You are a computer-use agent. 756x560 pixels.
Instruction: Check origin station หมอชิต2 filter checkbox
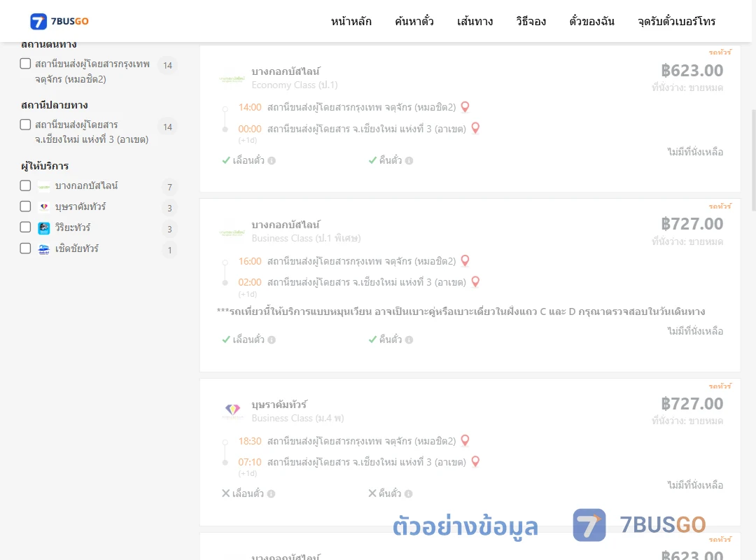[26, 64]
